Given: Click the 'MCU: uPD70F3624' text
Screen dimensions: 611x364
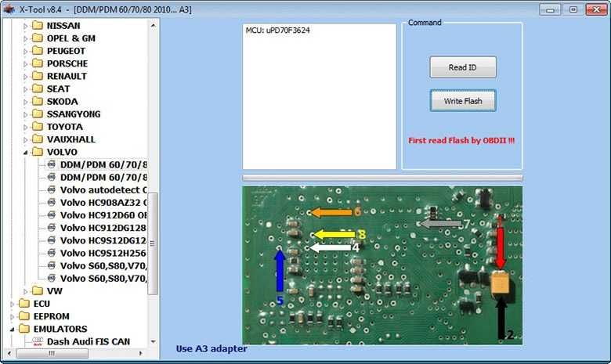Looking at the screenshot, I should click(x=277, y=31).
